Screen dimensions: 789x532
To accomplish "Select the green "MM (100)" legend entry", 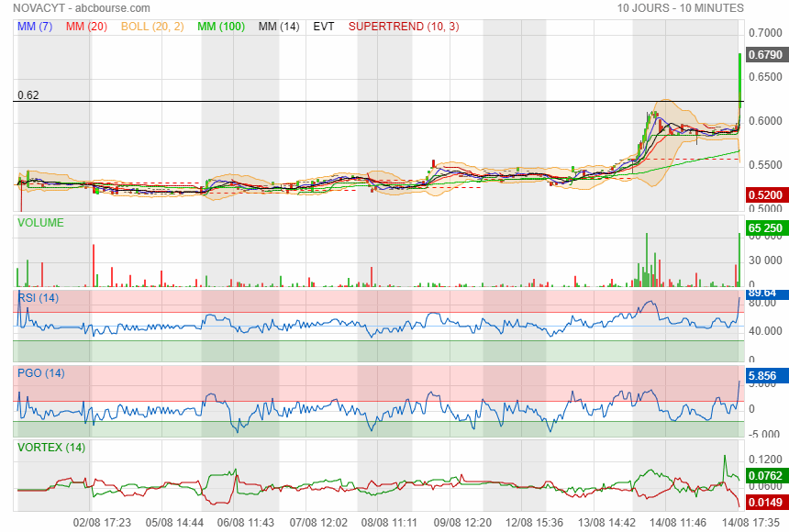I will [221, 27].
